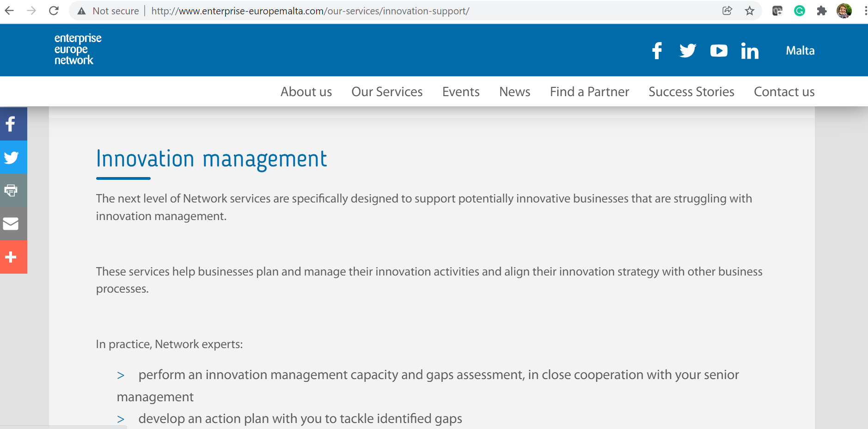The image size is (868, 429).
Task: Open Twitter profile from header icon
Action: 687,50
